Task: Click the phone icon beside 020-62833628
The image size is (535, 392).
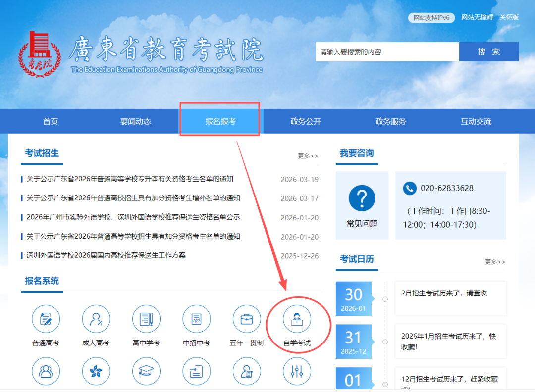Action: 410,188
